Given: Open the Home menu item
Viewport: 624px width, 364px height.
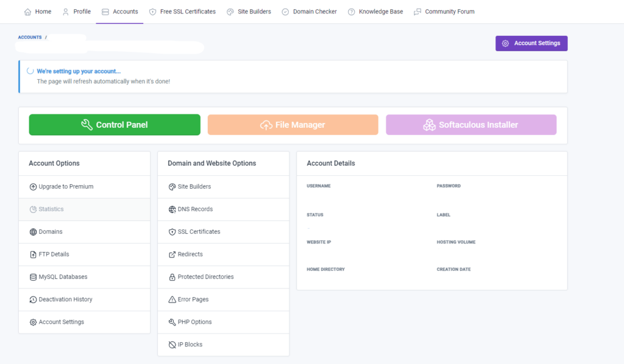Looking at the screenshot, I should tap(38, 12).
